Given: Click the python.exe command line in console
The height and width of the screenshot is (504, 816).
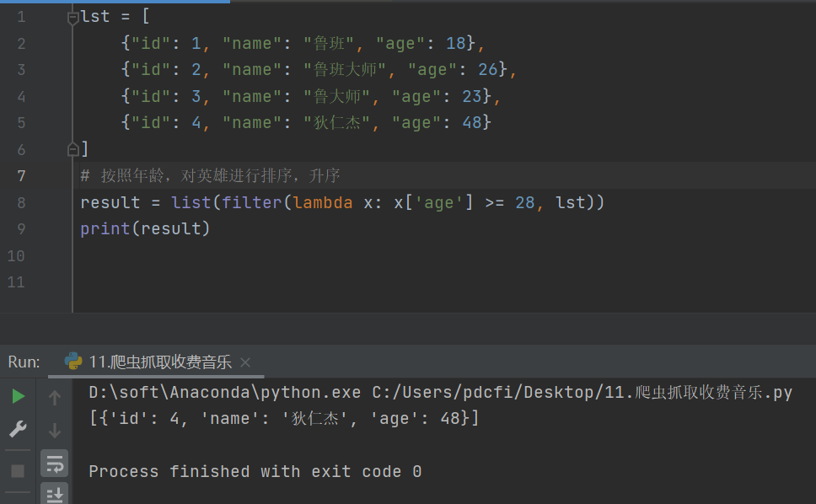Looking at the screenshot, I should tap(440, 392).
